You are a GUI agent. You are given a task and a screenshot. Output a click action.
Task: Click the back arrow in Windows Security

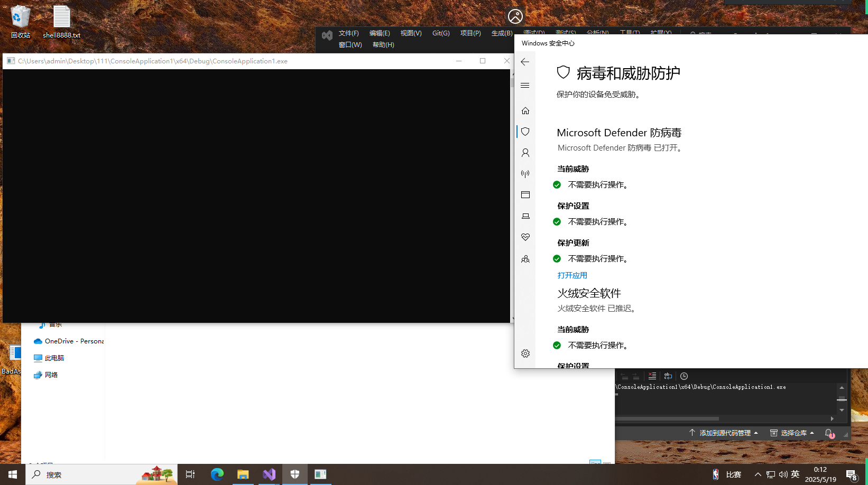coord(525,62)
